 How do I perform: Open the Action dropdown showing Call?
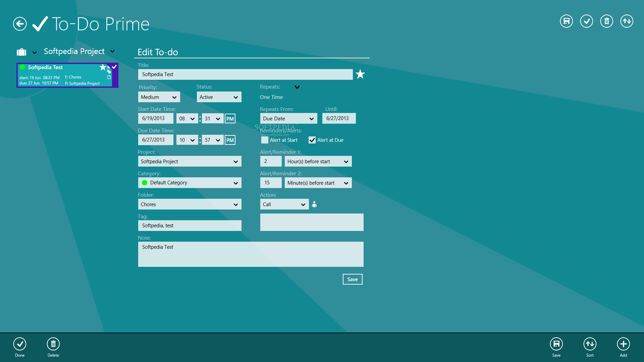click(284, 204)
